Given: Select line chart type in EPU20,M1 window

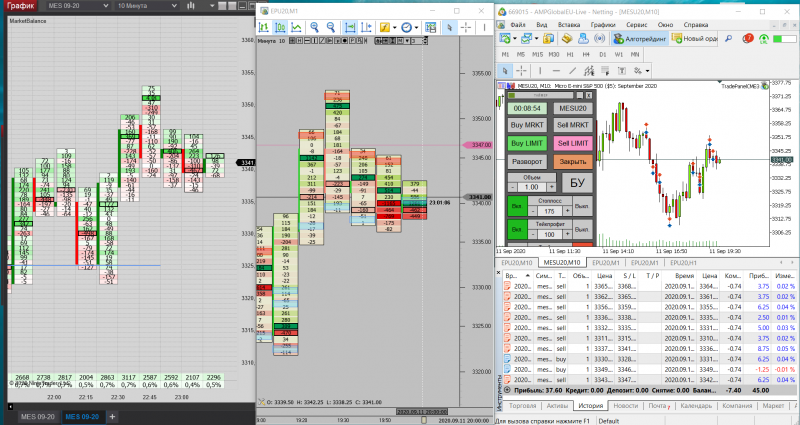Looking at the screenshot, I should 296,28.
